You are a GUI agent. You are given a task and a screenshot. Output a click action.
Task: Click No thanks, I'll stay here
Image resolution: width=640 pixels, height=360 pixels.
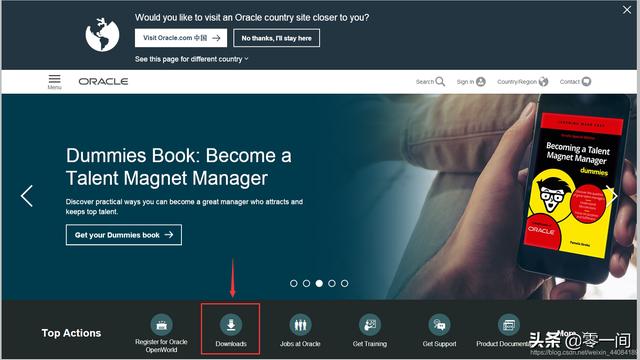(x=276, y=38)
